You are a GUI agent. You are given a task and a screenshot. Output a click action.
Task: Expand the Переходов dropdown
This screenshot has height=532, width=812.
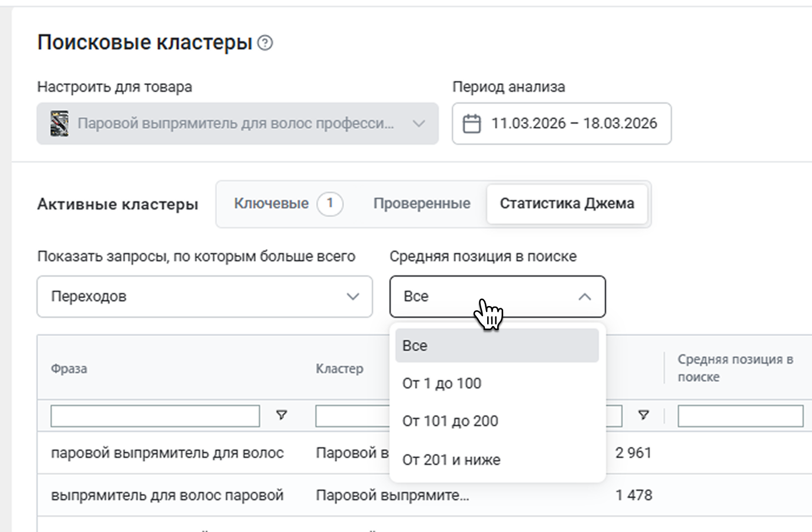click(x=352, y=297)
